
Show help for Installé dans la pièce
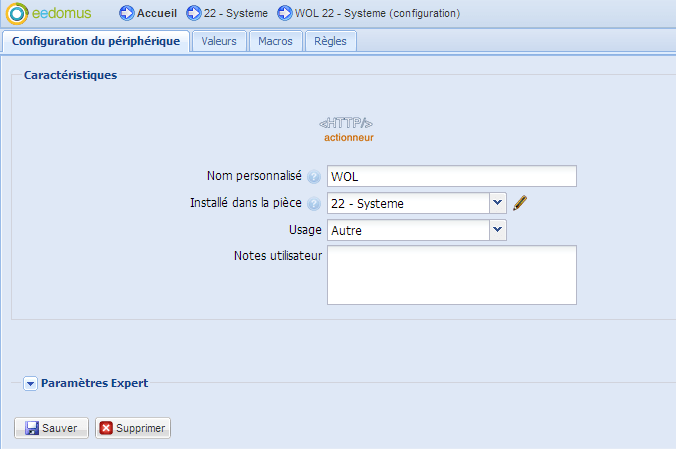tap(314, 204)
